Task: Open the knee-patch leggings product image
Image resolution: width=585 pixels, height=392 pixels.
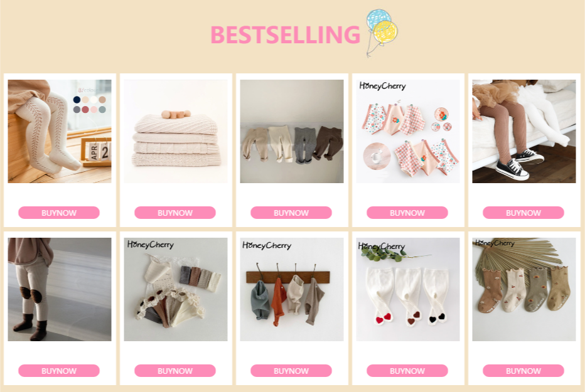Action: 60,289
